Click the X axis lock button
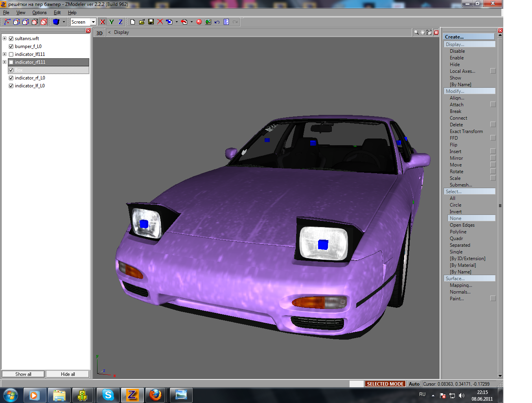The width and height of the screenshot is (532, 403). coord(103,22)
